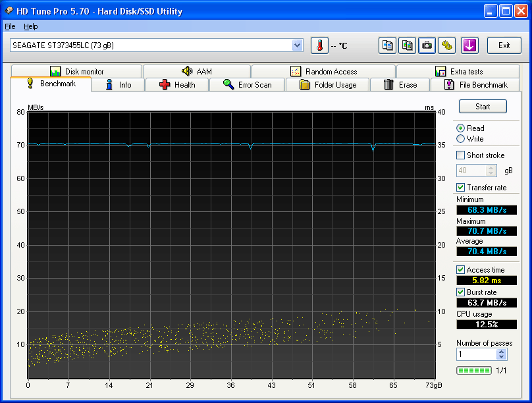Disable the Burst rate checkbox
Viewport: 532px width, 403px height.
coord(461,292)
